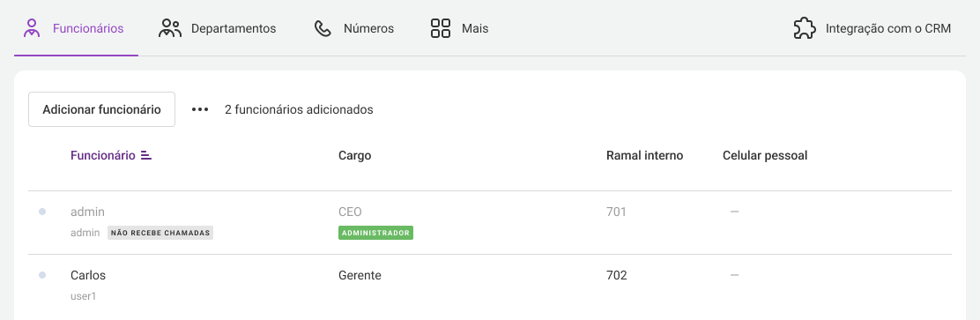
Task: Click the NÃO RECEBE CHAMADAS badge
Action: [x=160, y=233]
